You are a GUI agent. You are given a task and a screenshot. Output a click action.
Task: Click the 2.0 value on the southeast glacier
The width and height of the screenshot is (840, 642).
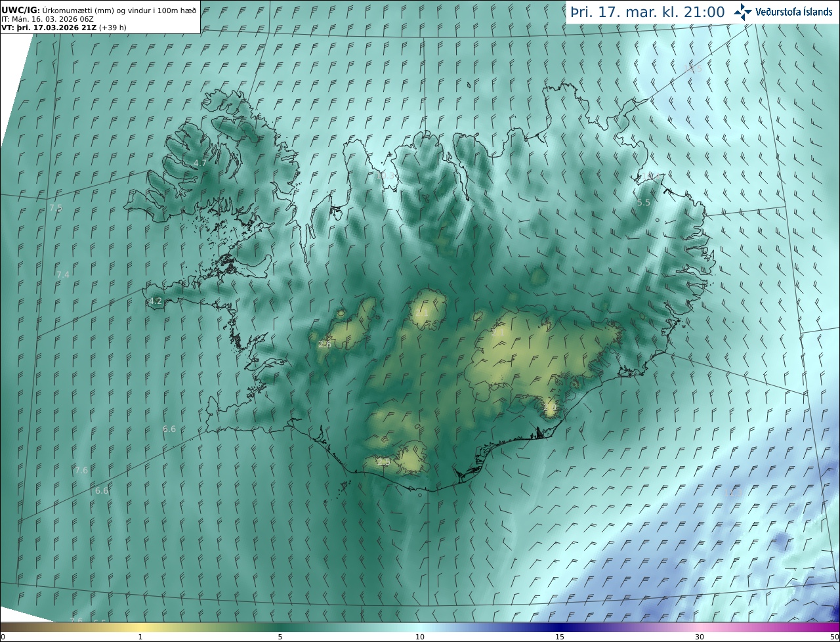(550, 408)
